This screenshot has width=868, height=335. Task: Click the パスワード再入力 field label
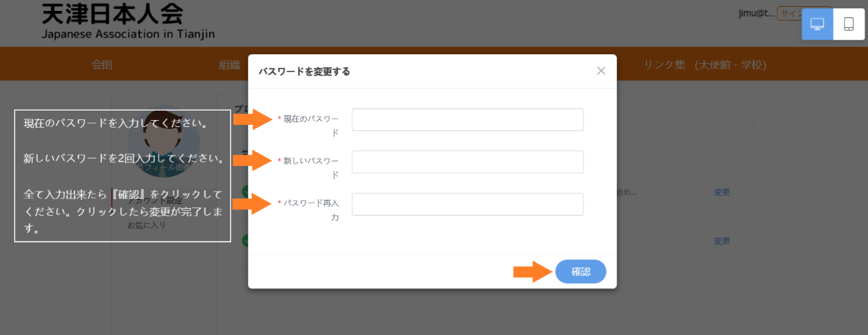coord(311,209)
